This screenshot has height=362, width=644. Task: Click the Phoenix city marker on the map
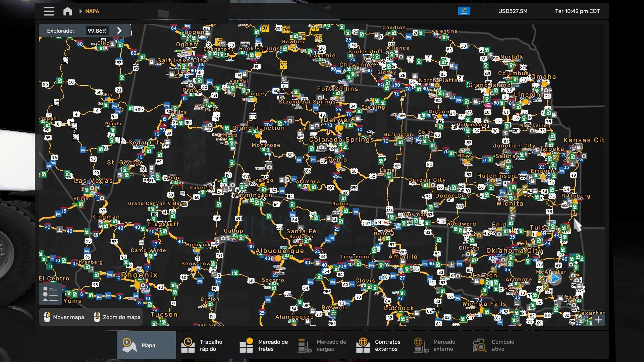pyautogui.click(x=137, y=285)
